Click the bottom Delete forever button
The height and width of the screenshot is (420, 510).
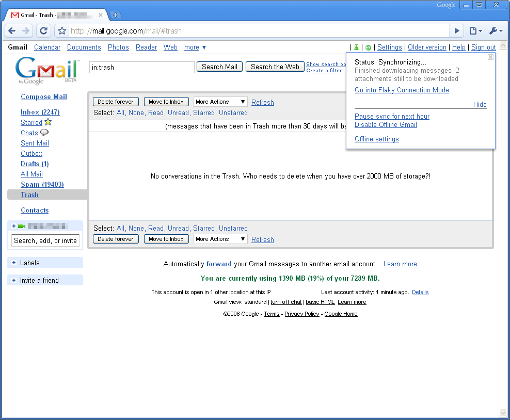pos(116,239)
